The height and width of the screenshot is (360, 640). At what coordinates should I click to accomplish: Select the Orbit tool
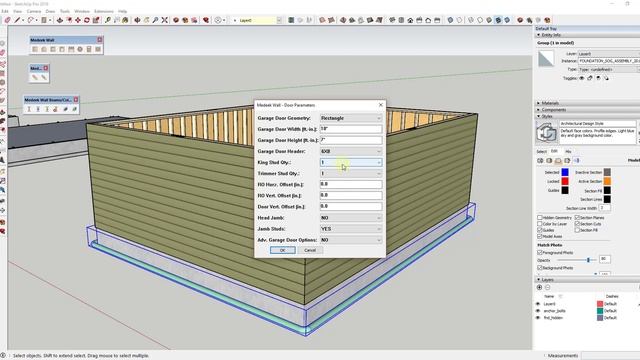[x=137, y=20]
